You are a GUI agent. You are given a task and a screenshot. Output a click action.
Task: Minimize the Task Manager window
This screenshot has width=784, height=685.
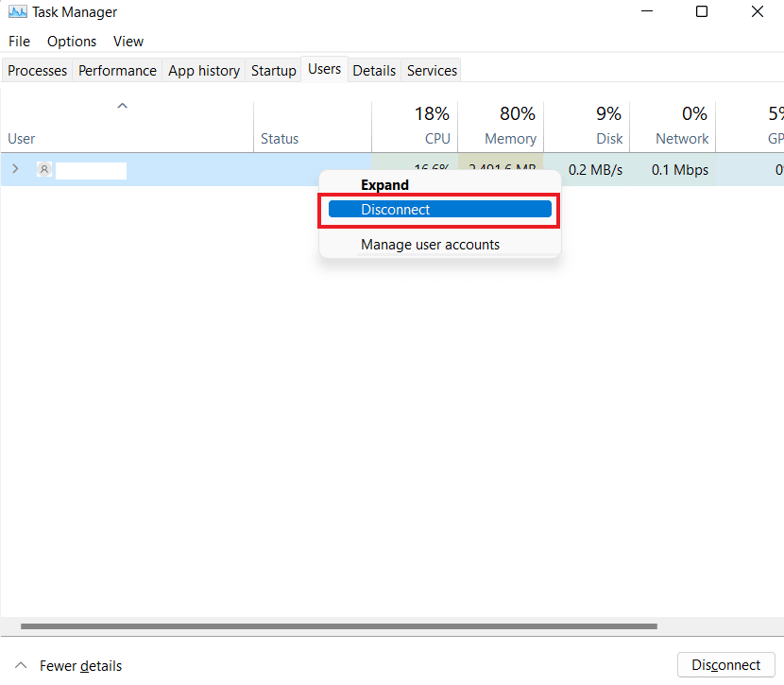tap(647, 11)
